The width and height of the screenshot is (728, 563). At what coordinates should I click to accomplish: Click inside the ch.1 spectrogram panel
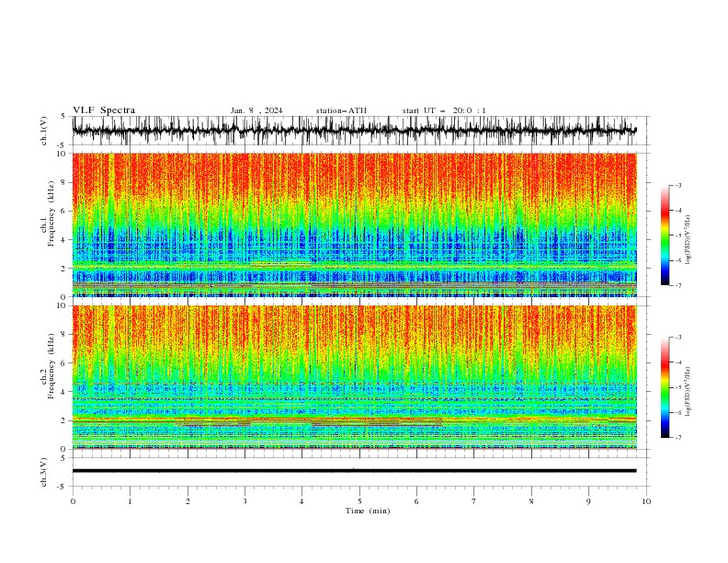coord(354,224)
